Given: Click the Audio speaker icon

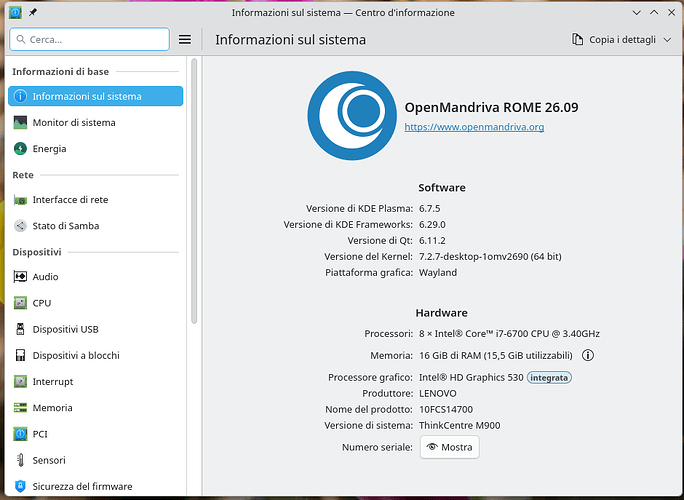Looking at the screenshot, I should pos(20,277).
